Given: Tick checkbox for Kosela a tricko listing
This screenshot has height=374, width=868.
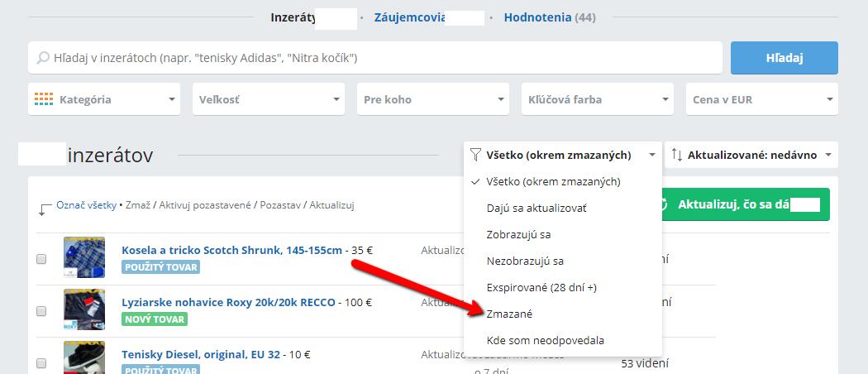Looking at the screenshot, I should [x=41, y=259].
